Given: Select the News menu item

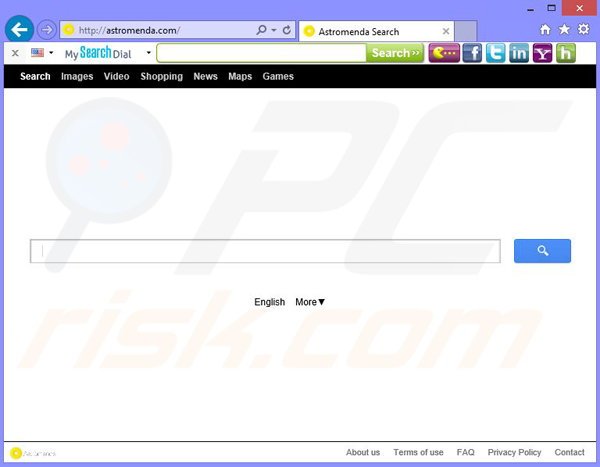Looking at the screenshot, I should [x=205, y=76].
